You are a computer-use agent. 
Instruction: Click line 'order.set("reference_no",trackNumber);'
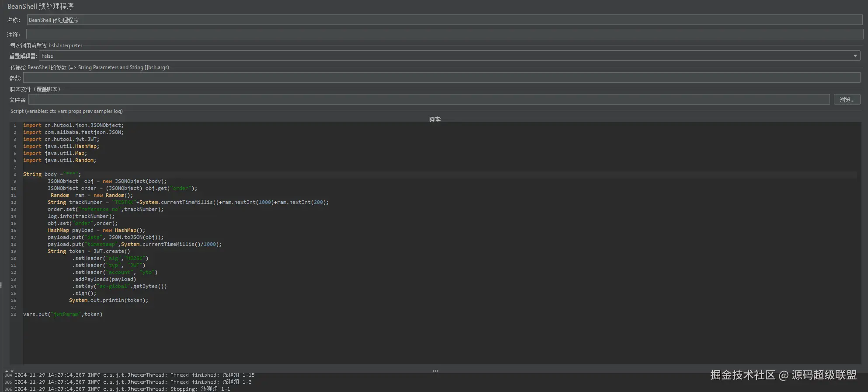pos(106,209)
